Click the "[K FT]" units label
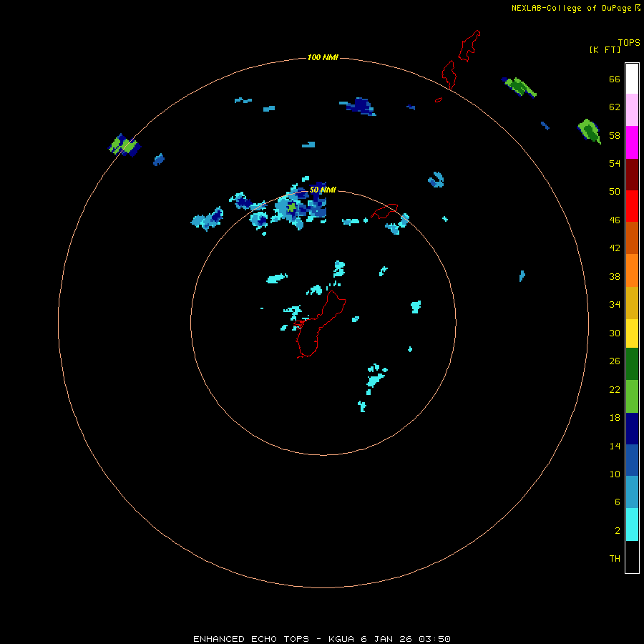Viewport: 644px width, 644px height. 605,49
